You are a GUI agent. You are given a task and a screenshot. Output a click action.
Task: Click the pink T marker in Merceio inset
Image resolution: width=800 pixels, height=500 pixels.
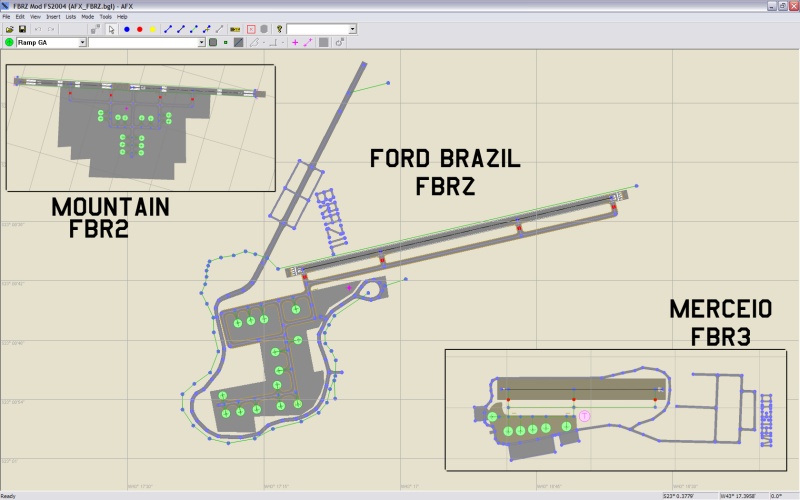point(584,416)
